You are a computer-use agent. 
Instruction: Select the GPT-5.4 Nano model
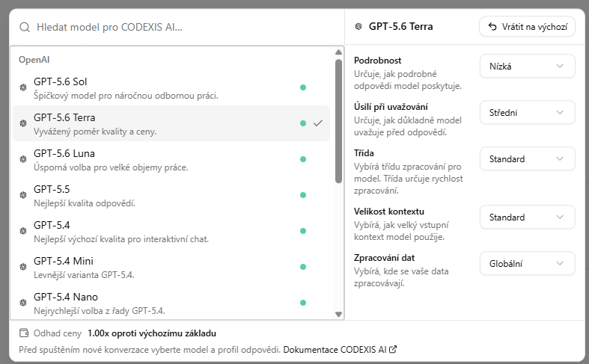tap(171, 303)
